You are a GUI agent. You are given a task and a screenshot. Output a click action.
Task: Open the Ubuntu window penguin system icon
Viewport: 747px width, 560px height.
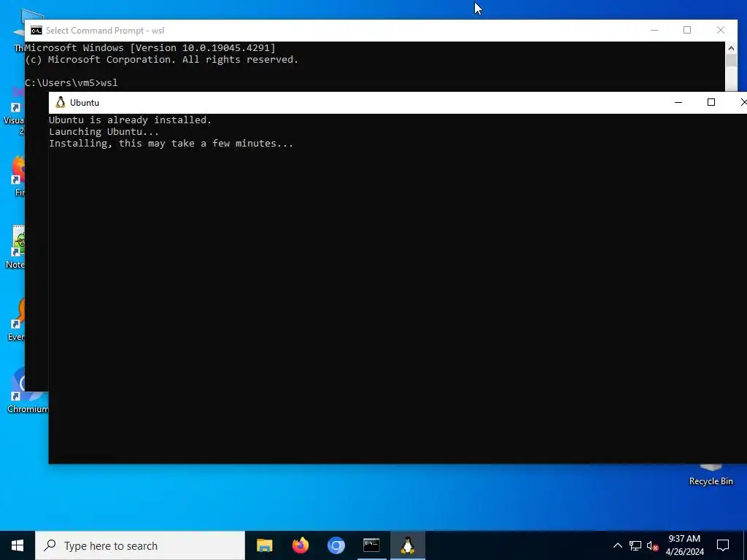(60, 102)
